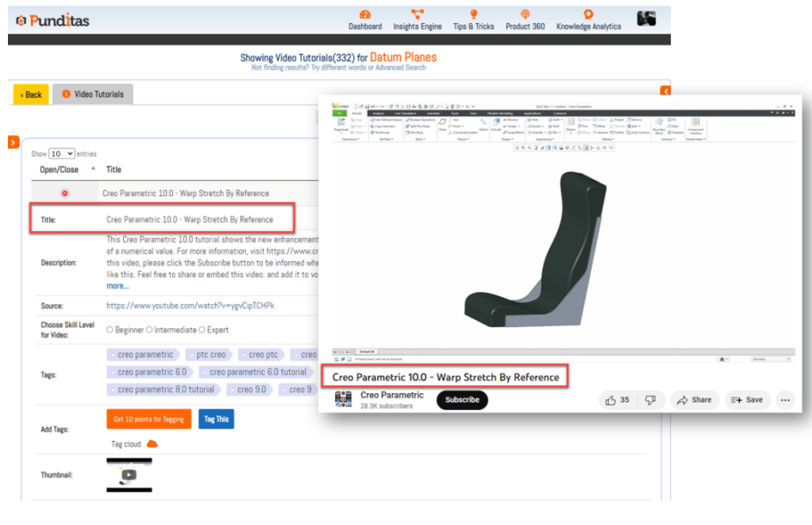Select the Intermediate skill level option
Viewport: 812px width, 525px height.
pos(149,330)
